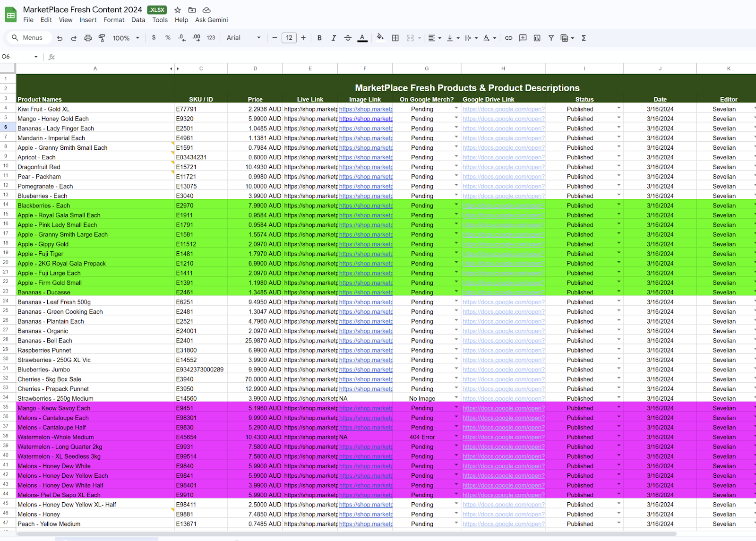Open image link for Kiwi Fruit row
Image resolution: width=756 pixels, height=541 pixels.
point(366,109)
